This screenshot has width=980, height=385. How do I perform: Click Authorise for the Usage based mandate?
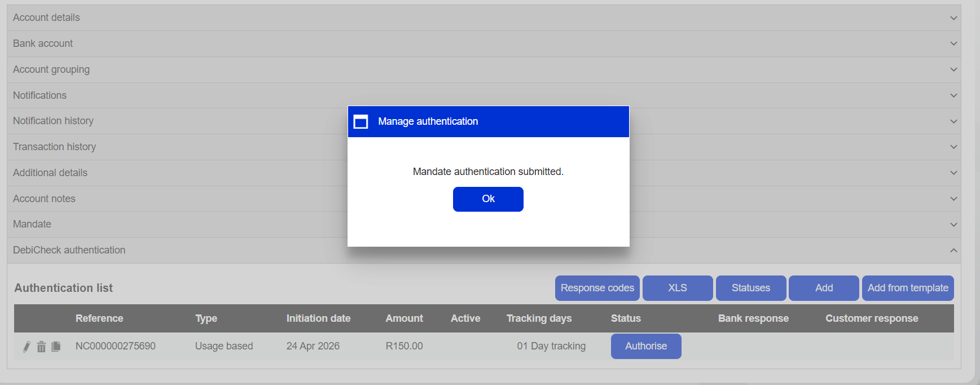tap(646, 346)
